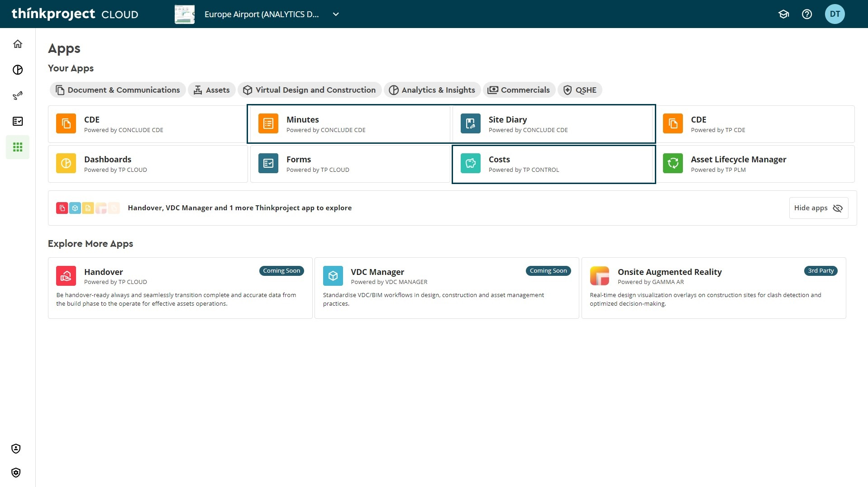Select the Apps grid icon in sidebar
The width and height of the screenshot is (868, 487).
click(x=18, y=147)
